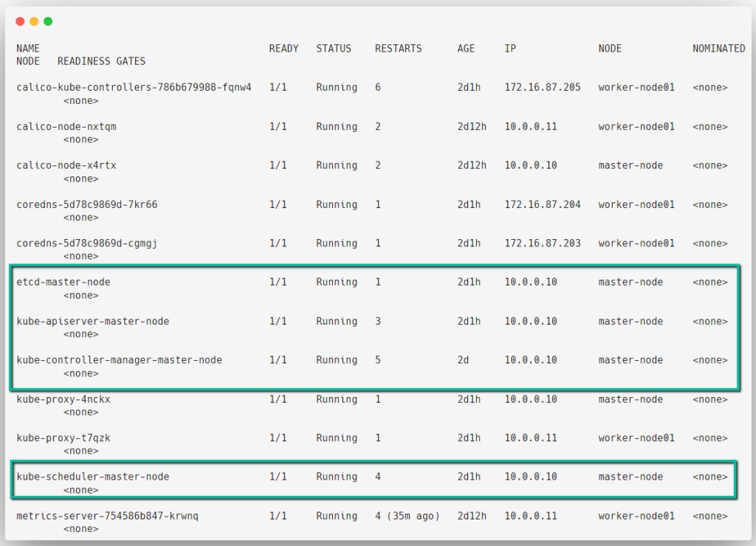Click the NAME column header
Image resolution: width=756 pixels, height=546 pixels.
point(28,48)
